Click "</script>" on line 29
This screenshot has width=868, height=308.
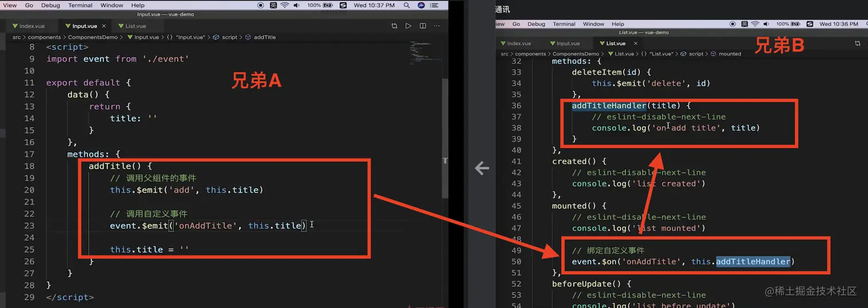(70, 298)
